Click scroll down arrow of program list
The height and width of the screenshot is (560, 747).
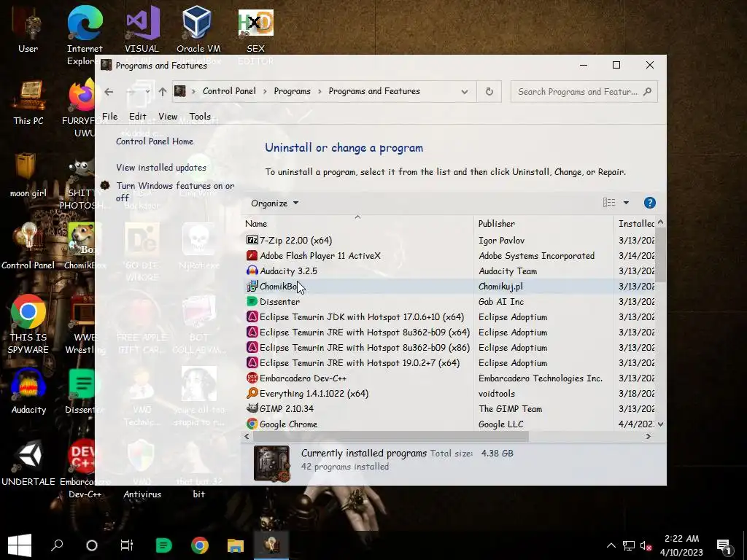tap(660, 424)
